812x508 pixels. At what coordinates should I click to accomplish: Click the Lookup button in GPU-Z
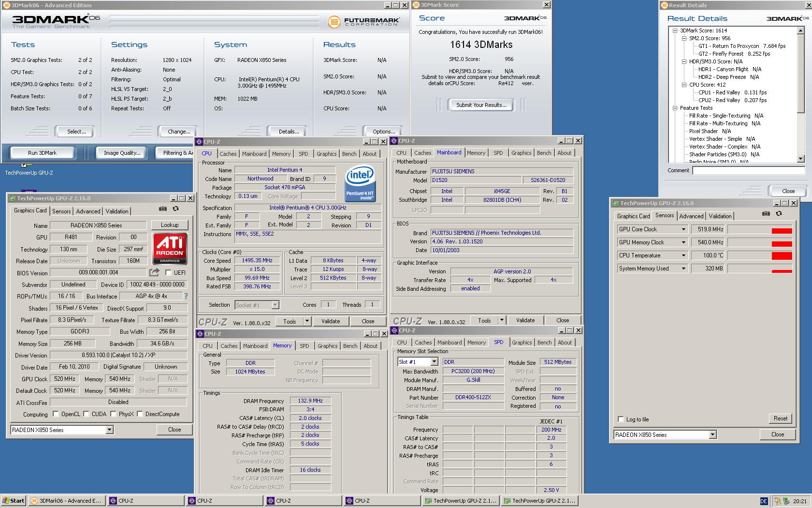click(170, 225)
